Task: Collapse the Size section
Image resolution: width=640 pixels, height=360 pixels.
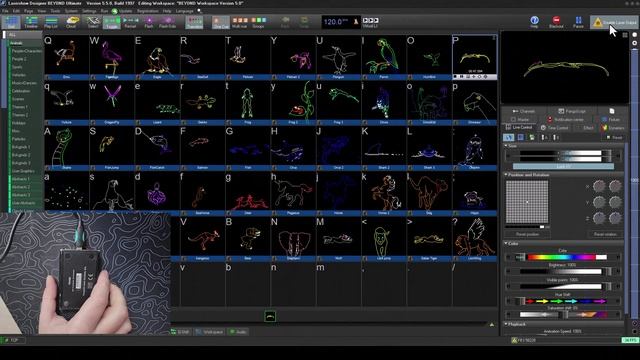Action: pyautogui.click(x=506, y=146)
